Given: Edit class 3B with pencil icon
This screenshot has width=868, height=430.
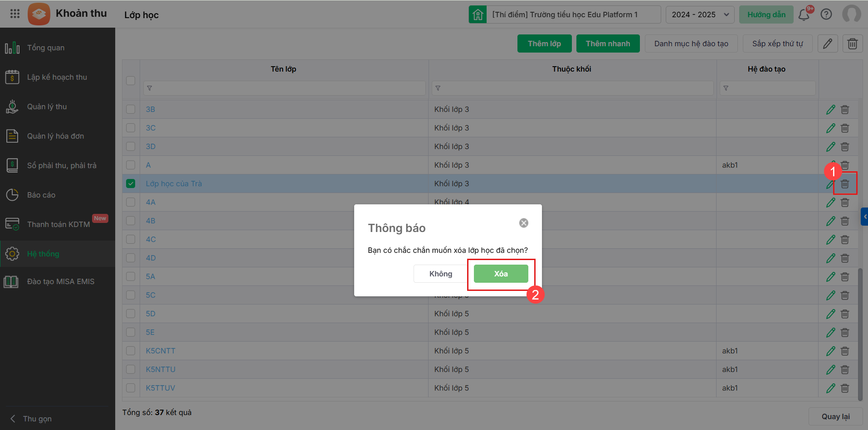Looking at the screenshot, I should 831,110.
